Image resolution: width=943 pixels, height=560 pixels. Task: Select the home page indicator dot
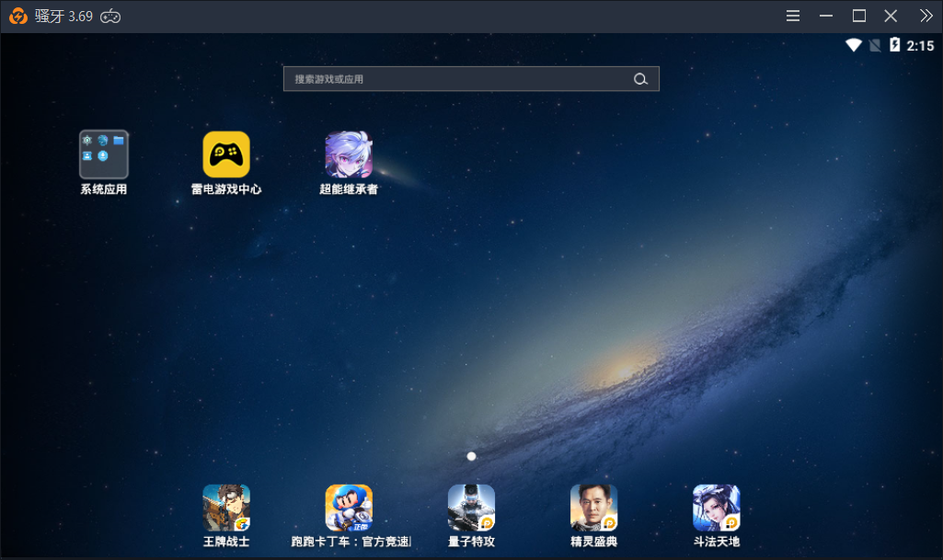click(471, 456)
